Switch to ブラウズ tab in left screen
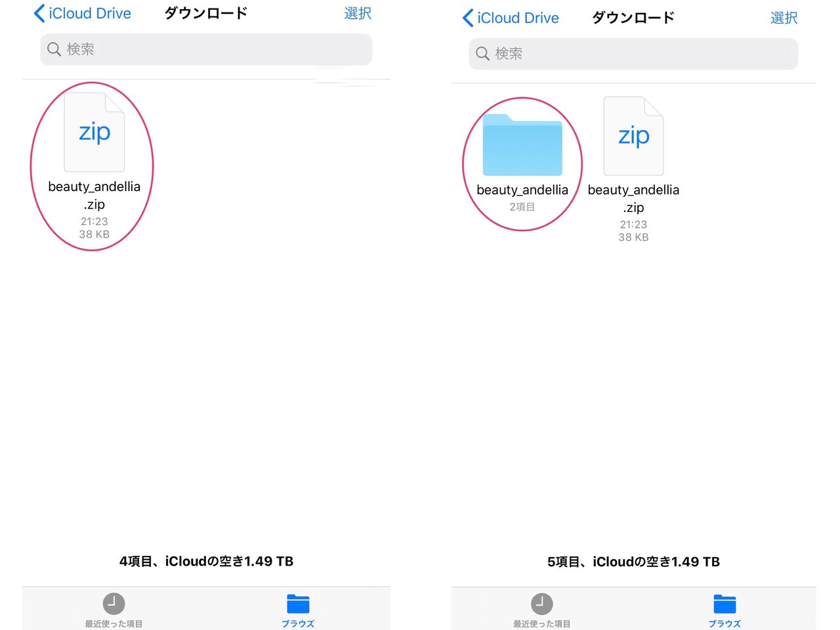The height and width of the screenshot is (630, 840). [x=298, y=611]
